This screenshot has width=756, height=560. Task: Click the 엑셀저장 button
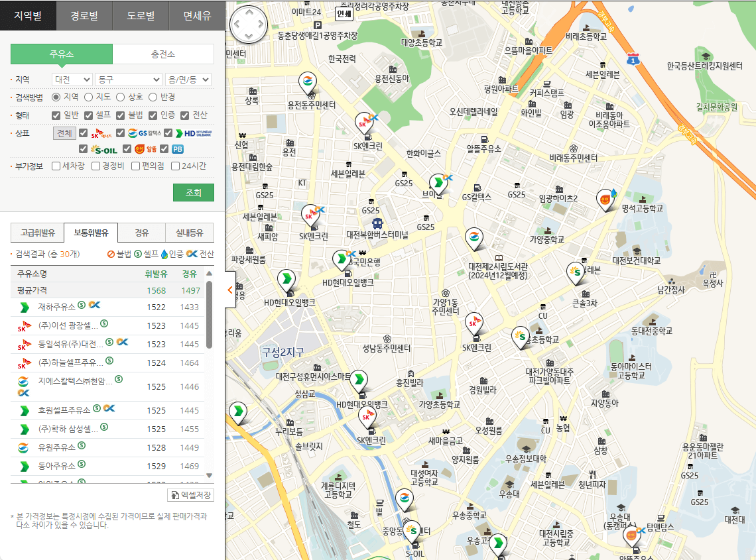tap(190, 495)
